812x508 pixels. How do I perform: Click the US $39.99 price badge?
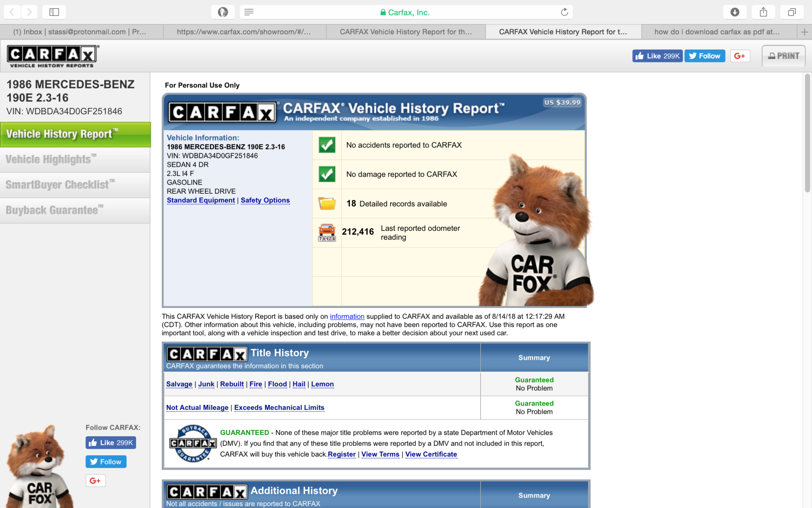pos(562,102)
